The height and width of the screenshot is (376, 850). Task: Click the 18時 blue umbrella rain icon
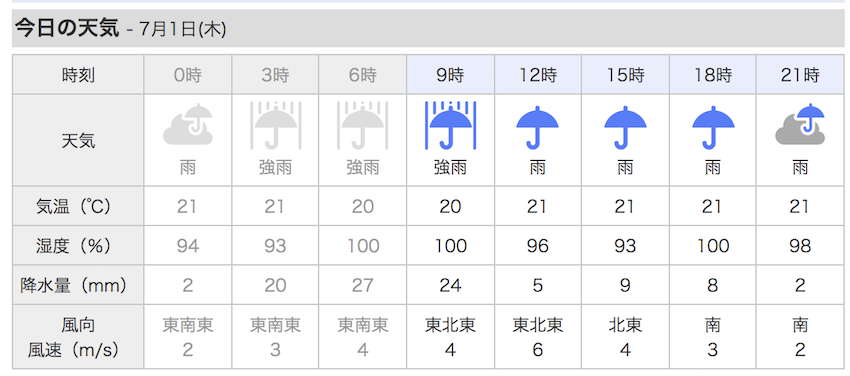point(713,128)
